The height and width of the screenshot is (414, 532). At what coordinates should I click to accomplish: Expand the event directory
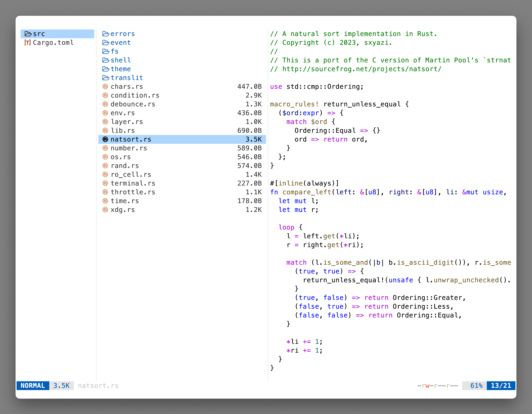pos(120,42)
